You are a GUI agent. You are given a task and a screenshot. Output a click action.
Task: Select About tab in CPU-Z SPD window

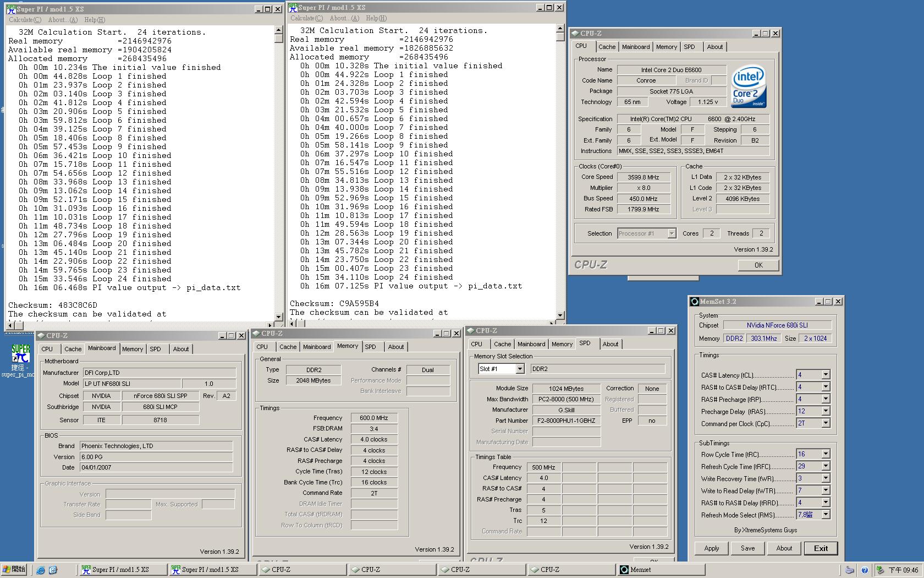click(x=610, y=344)
